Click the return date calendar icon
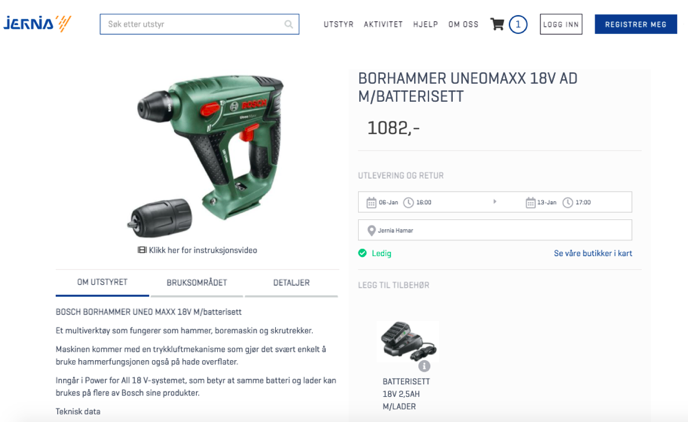688x422 pixels. coord(530,202)
